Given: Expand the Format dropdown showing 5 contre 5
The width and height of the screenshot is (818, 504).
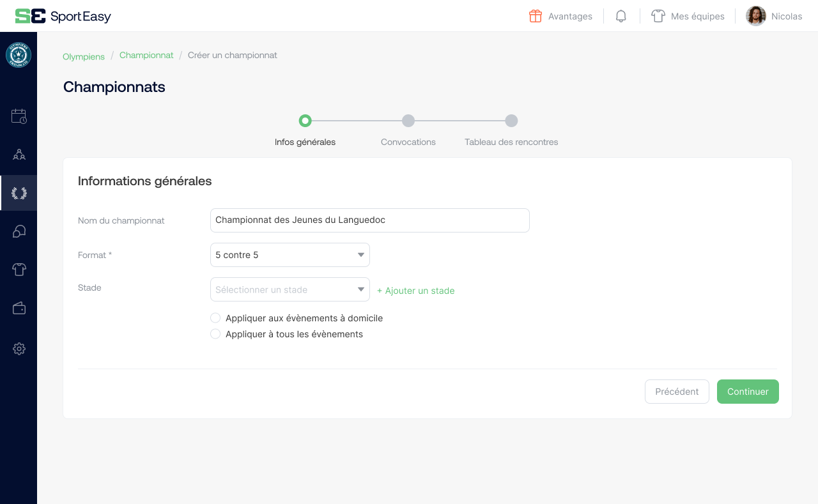Looking at the screenshot, I should [289, 255].
